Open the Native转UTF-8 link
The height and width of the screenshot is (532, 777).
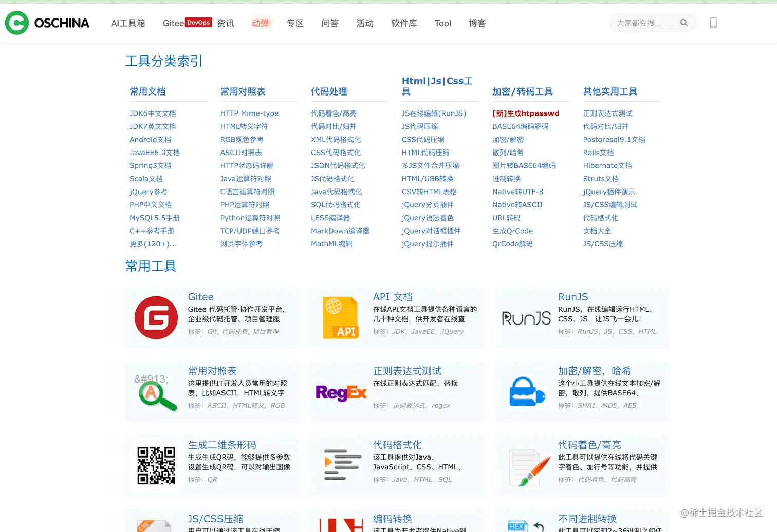click(x=517, y=192)
